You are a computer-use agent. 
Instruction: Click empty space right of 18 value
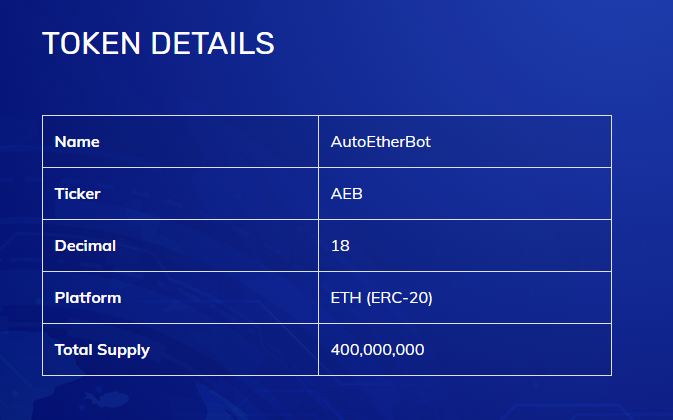pos(479,246)
